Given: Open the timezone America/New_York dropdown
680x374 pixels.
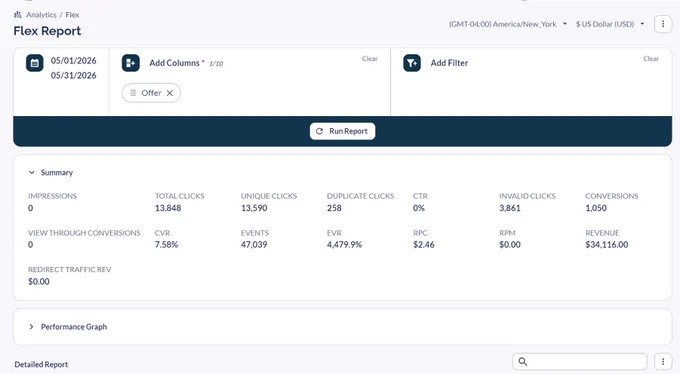Looking at the screenshot, I should pyautogui.click(x=508, y=24).
